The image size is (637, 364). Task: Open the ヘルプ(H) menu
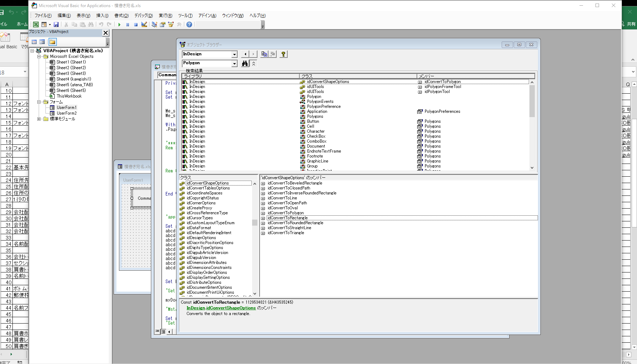pos(258,16)
